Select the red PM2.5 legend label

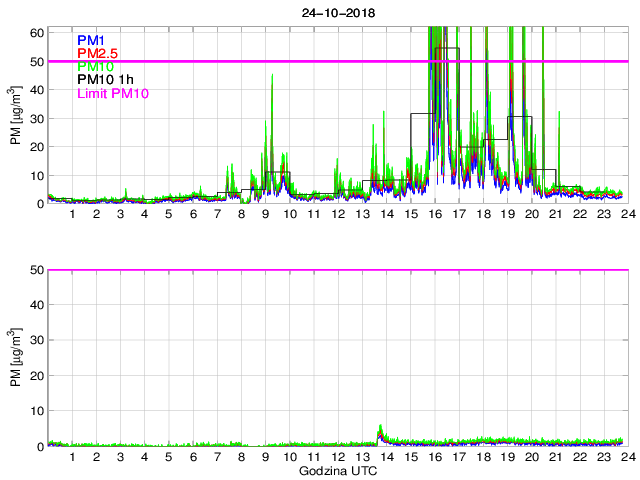97,53
